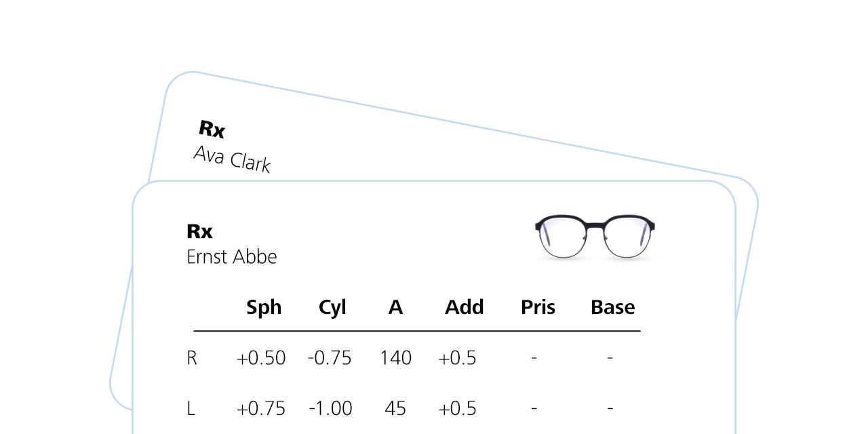Click the left eye cylinder value -1.00
Screen dimensions: 868x434
[330, 408]
